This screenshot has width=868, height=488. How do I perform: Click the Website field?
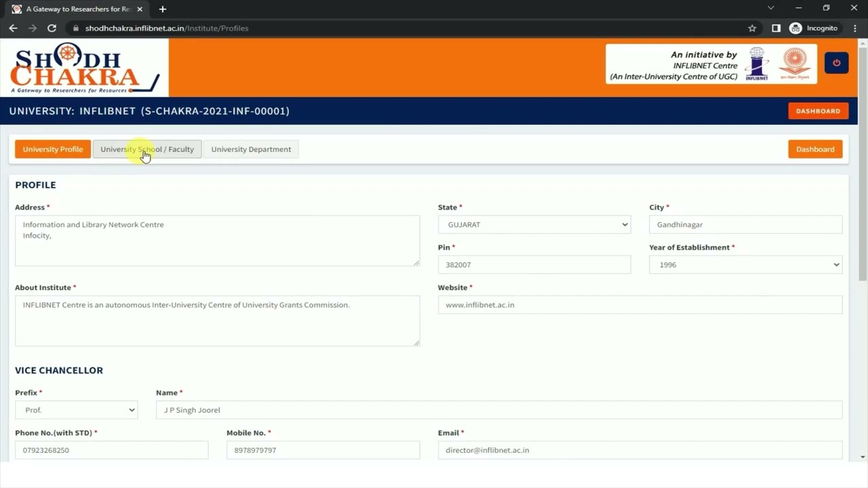(640, 305)
